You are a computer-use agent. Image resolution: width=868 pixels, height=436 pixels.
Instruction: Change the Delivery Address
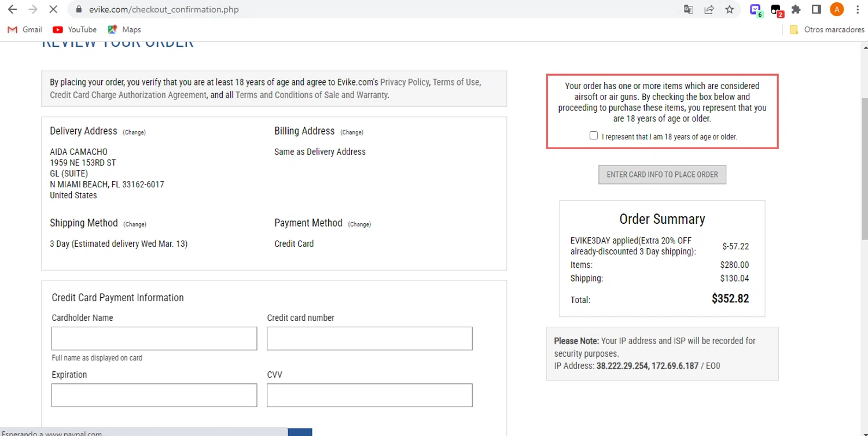click(x=134, y=132)
